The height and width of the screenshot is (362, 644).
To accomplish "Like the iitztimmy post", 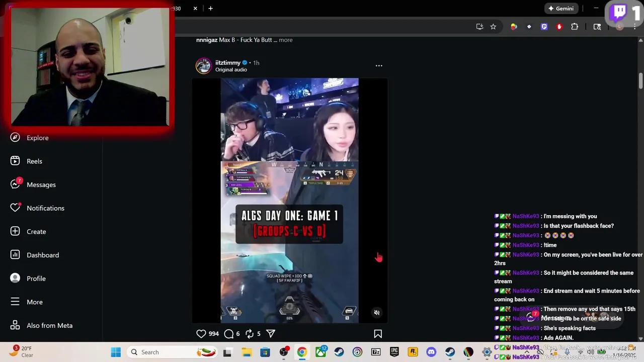I will [201, 334].
